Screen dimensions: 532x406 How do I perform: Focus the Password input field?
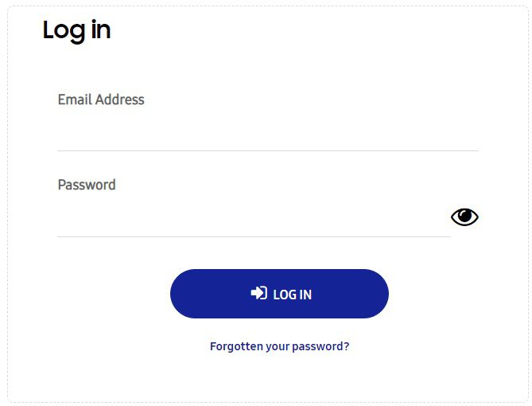click(x=253, y=218)
